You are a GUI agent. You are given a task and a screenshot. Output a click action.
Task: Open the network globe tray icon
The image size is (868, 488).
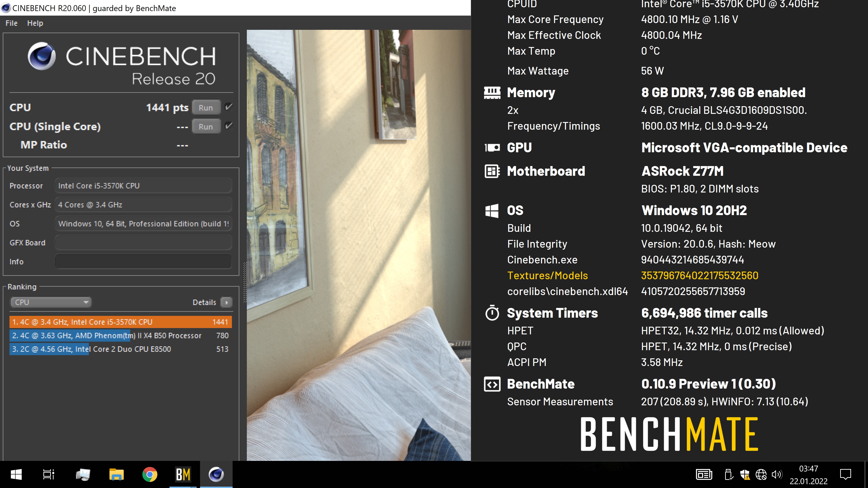761,474
